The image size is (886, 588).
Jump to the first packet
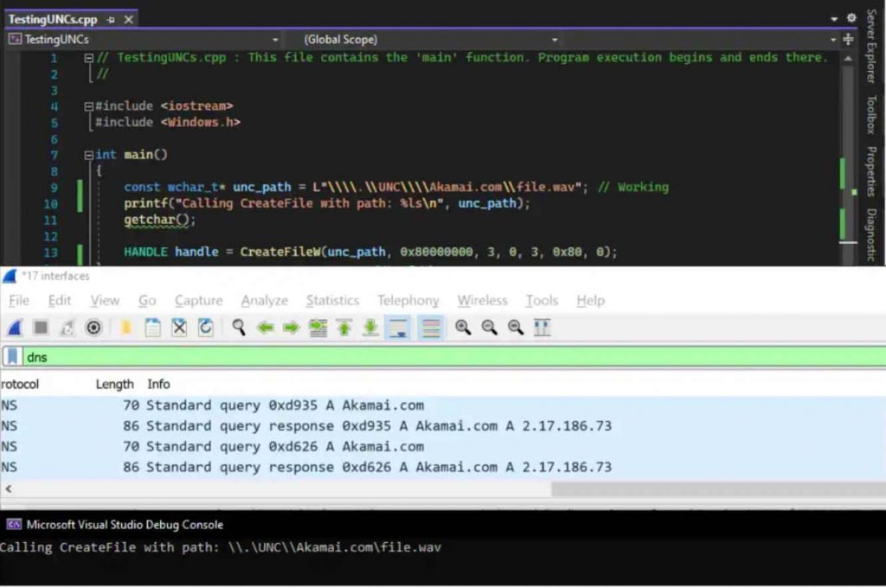344,328
